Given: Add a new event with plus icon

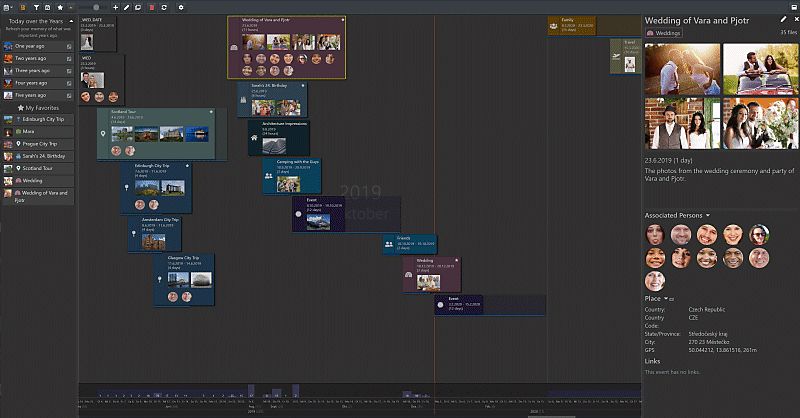Looking at the screenshot, I should click(115, 8).
